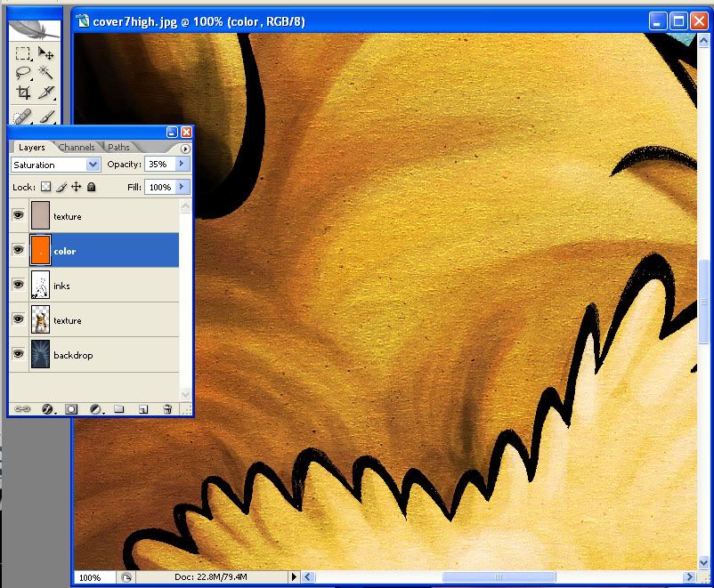Select the Rectangular Marquee tool
The width and height of the screenshot is (714, 588).
[x=23, y=54]
